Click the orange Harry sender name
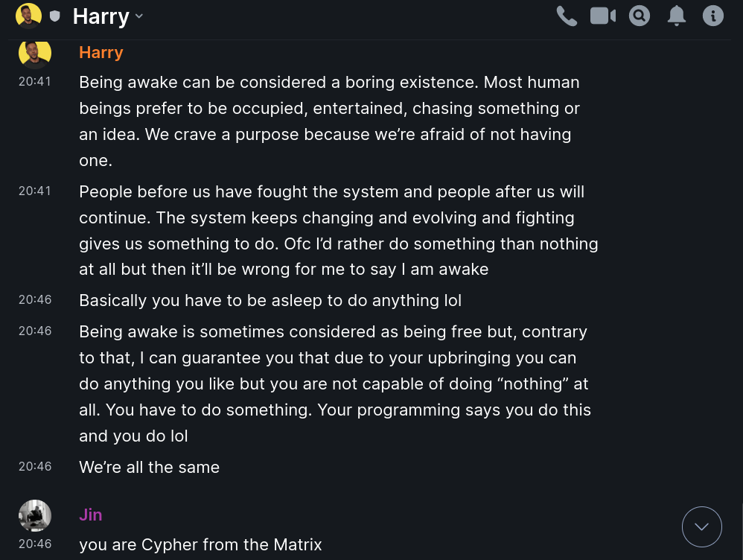This screenshot has width=743, height=560. [x=101, y=52]
